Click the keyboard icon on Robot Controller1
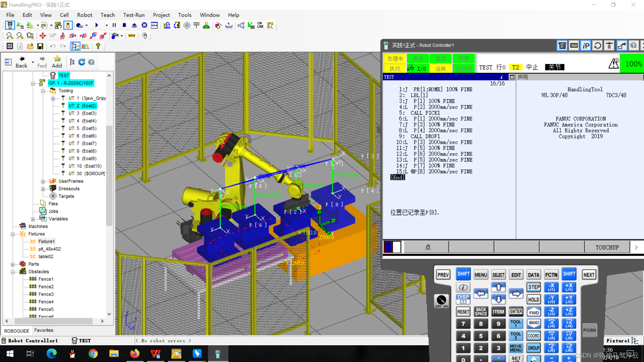This screenshot has height=362, width=644. tap(574, 46)
